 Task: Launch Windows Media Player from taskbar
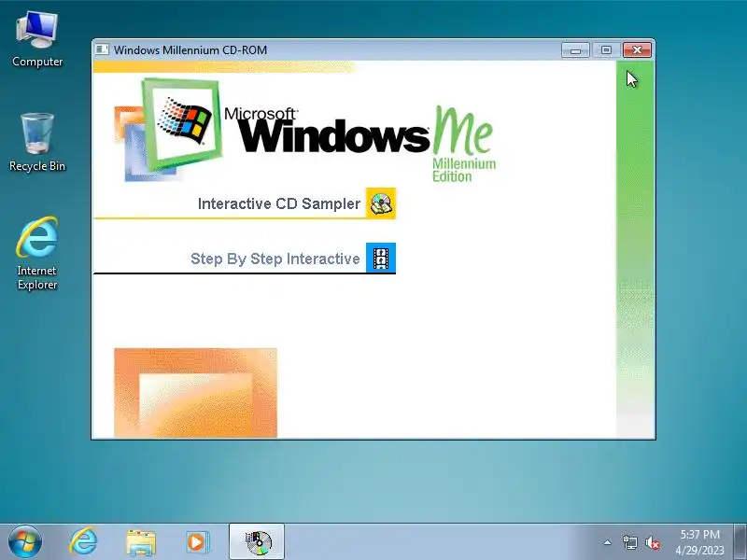click(x=197, y=542)
